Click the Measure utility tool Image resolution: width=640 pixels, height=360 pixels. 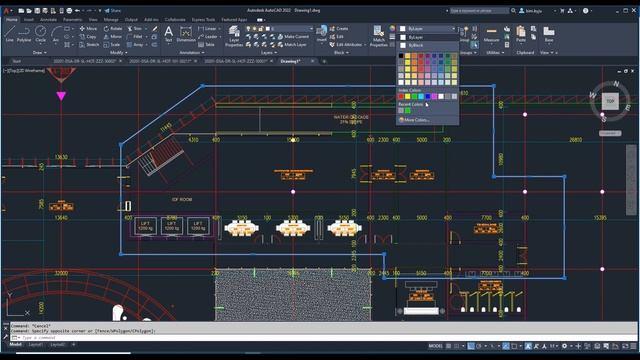coord(491,34)
